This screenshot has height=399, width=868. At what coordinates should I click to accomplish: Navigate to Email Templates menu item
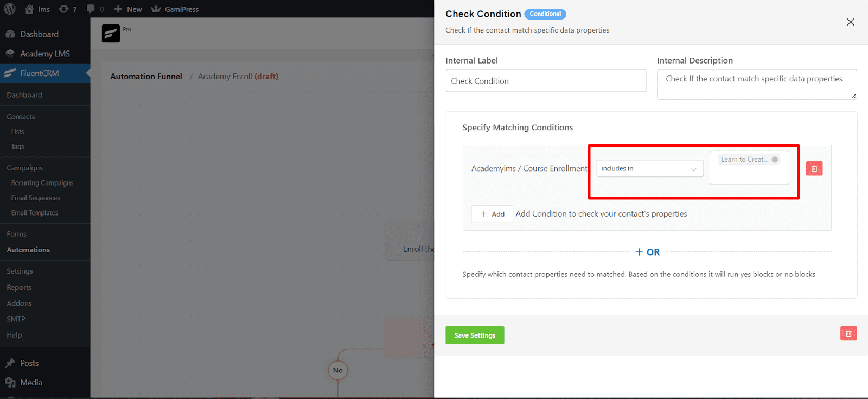(x=35, y=212)
